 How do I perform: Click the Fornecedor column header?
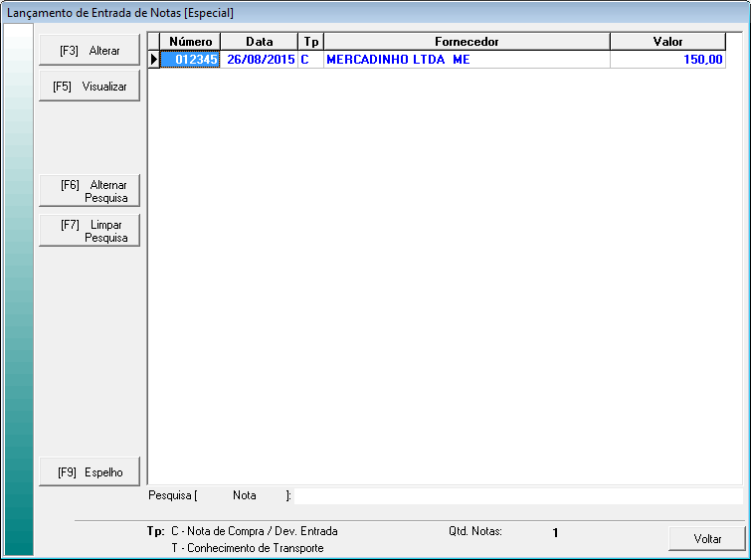click(x=467, y=42)
